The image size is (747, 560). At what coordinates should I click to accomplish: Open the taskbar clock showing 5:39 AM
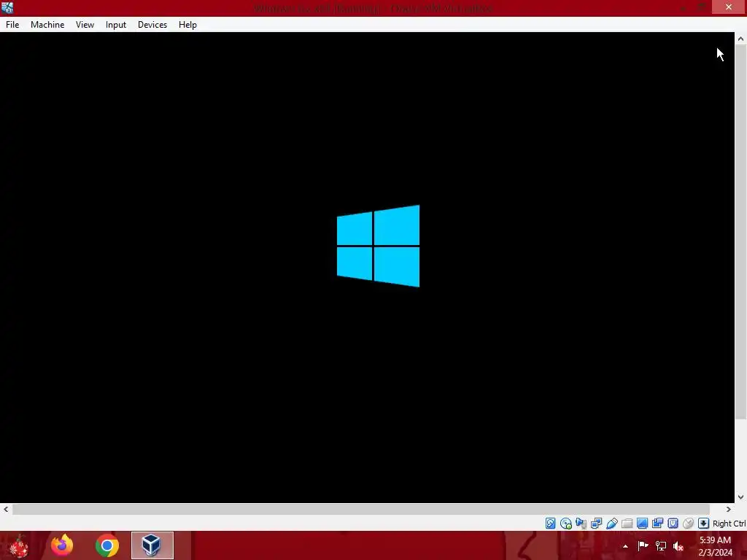(715, 546)
